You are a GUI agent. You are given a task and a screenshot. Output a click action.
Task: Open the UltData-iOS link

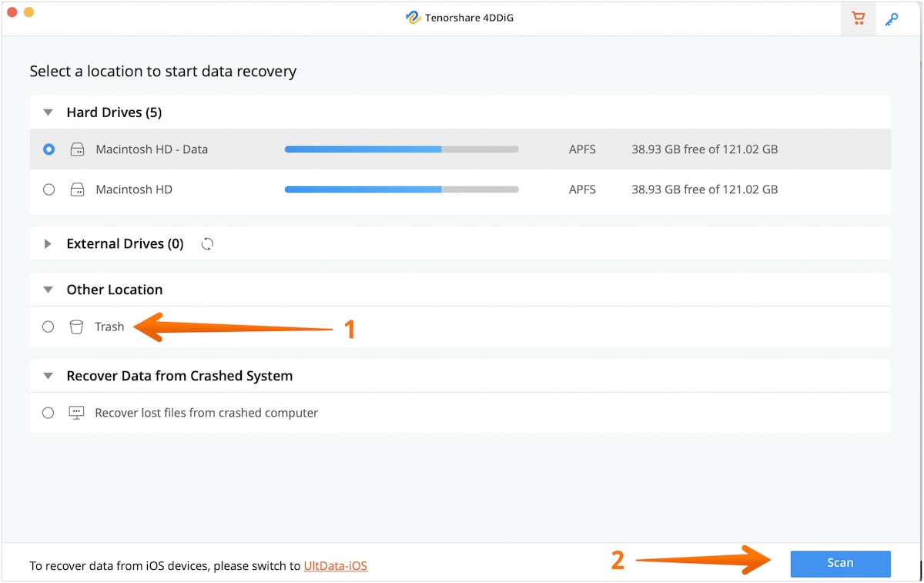coord(336,565)
